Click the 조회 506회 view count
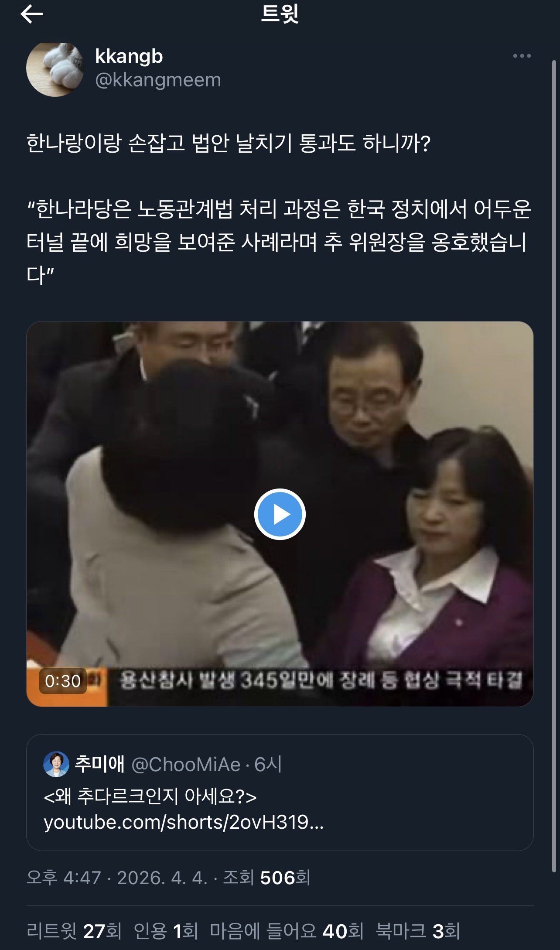The image size is (560, 950). coord(266,877)
